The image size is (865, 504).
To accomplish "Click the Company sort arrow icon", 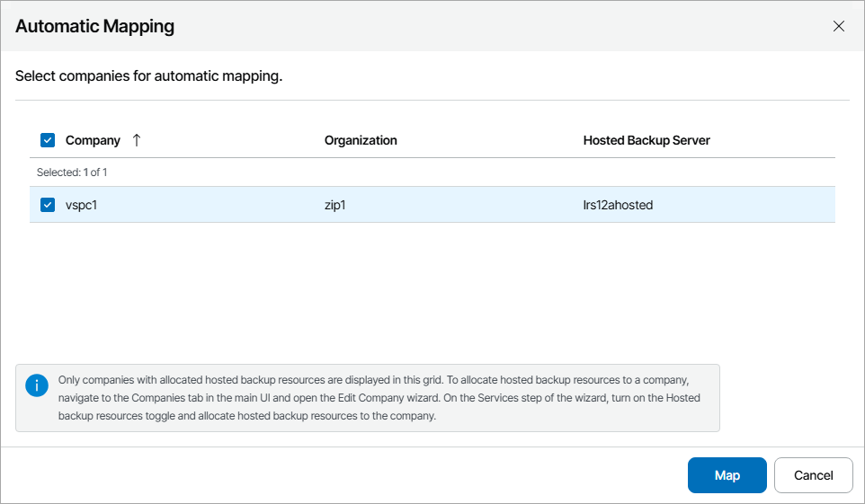I will (x=137, y=140).
